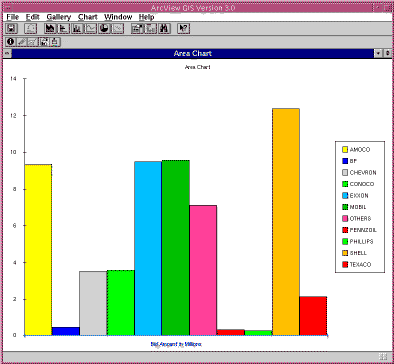Screen dimensions: 394x364
Task: Select the Bar chart gallery icon
Action: 64,29
